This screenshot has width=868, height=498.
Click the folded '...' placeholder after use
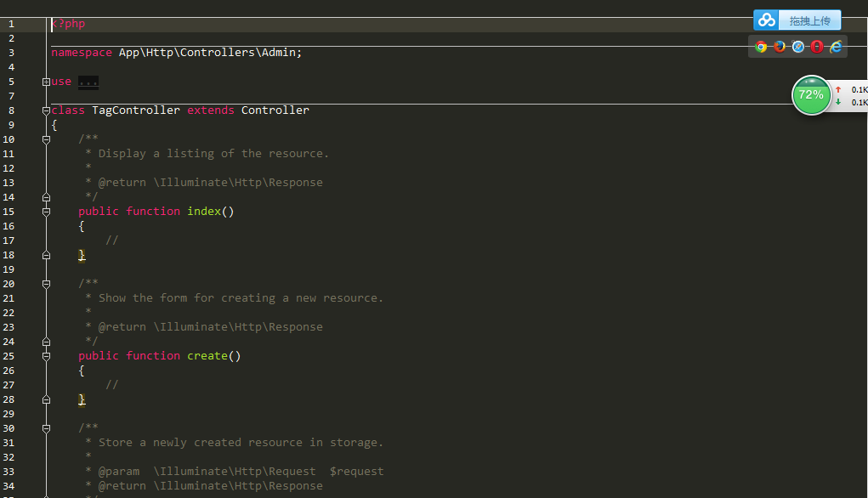[88, 82]
